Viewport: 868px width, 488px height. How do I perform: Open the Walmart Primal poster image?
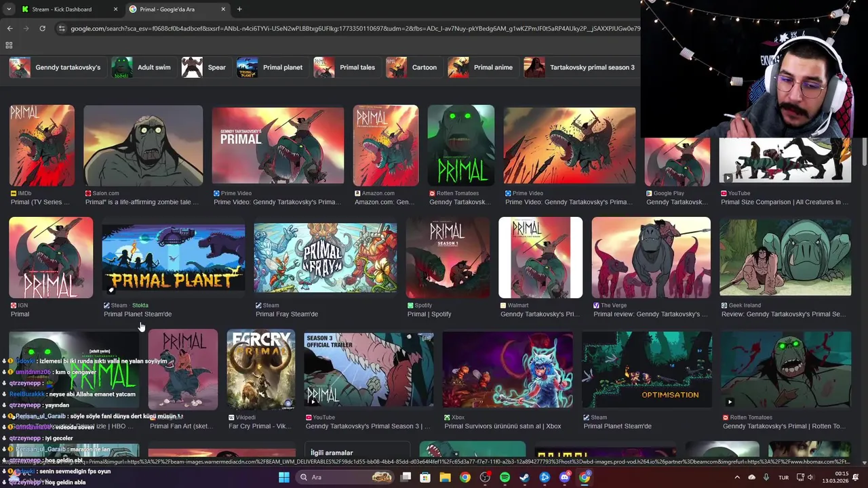(540, 258)
